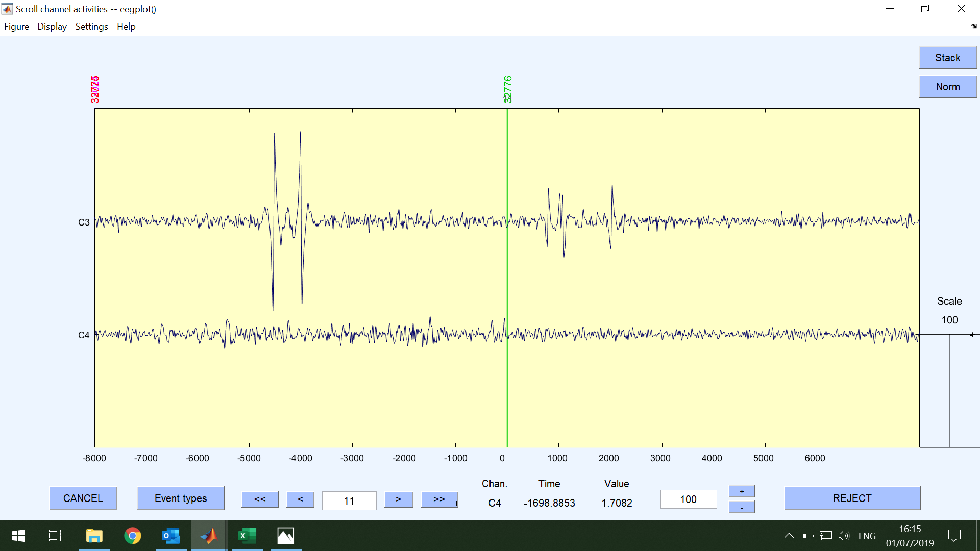This screenshot has height=551, width=980.
Task: Click the REJECT button
Action: (x=852, y=498)
